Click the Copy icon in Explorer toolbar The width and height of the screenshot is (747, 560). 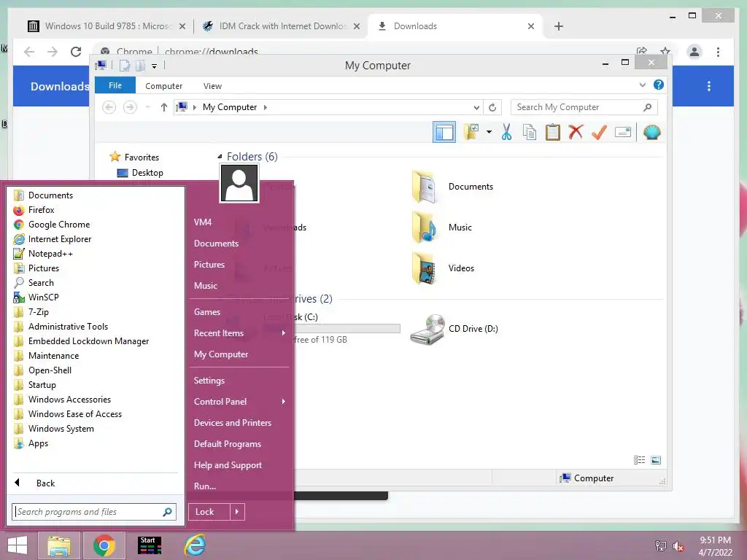click(530, 132)
